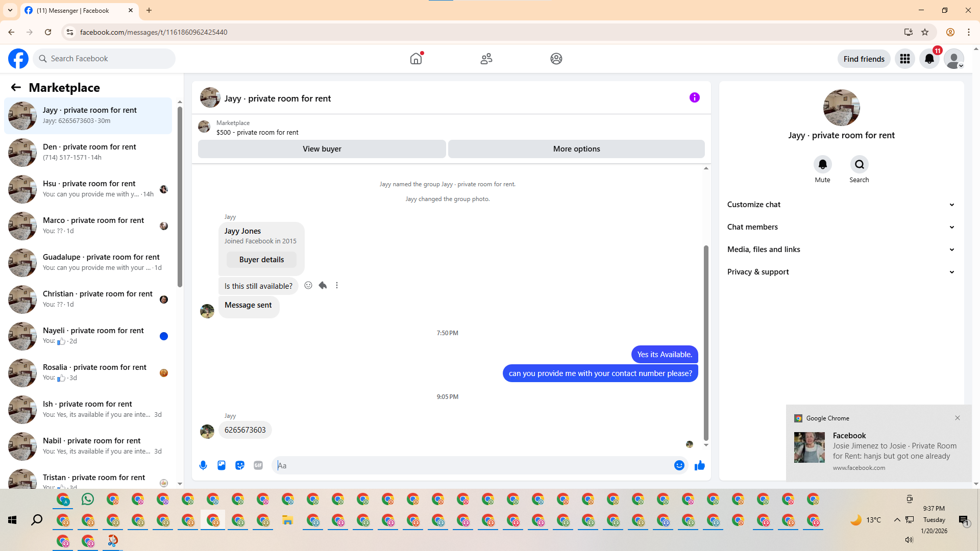Screen dimensions: 980x551
Task: Open the Friends icon in top navigation
Action: pos(486,59)
